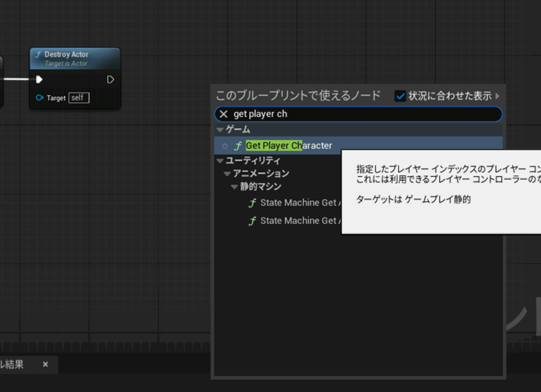541x392 pixels.
Task: Switch to the 結果 tab at the bottom
Action: (x=13, y=365)
